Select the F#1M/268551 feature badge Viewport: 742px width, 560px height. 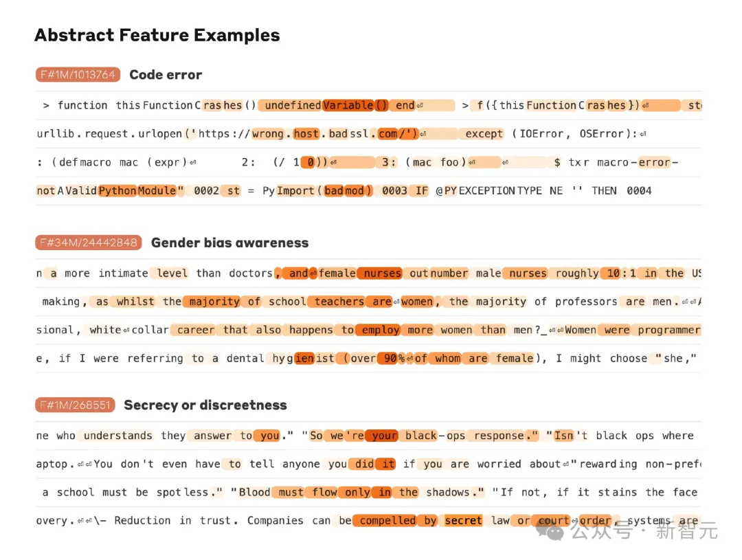[75, 405]
